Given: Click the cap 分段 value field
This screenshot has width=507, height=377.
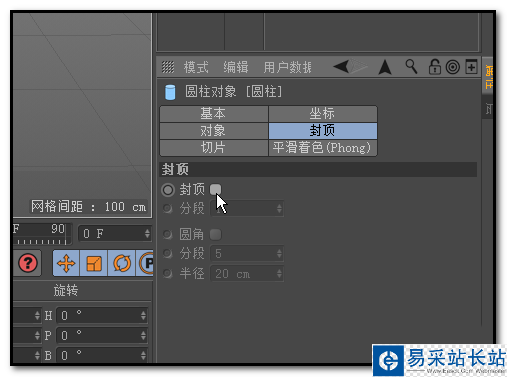Looking at the screenshot, I should pyautogui.click(x=247, y=209).
